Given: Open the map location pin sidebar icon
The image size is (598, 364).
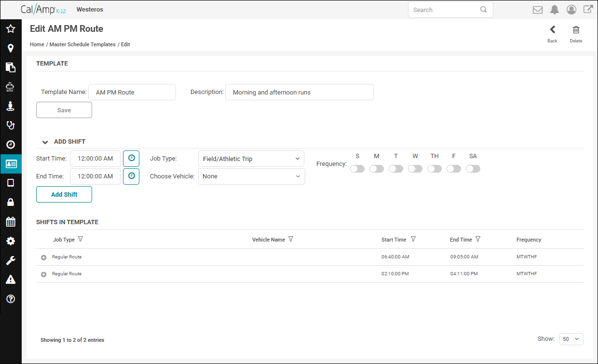Looking at the screenshot, I should pyautogui.click(x=11, y=48).
